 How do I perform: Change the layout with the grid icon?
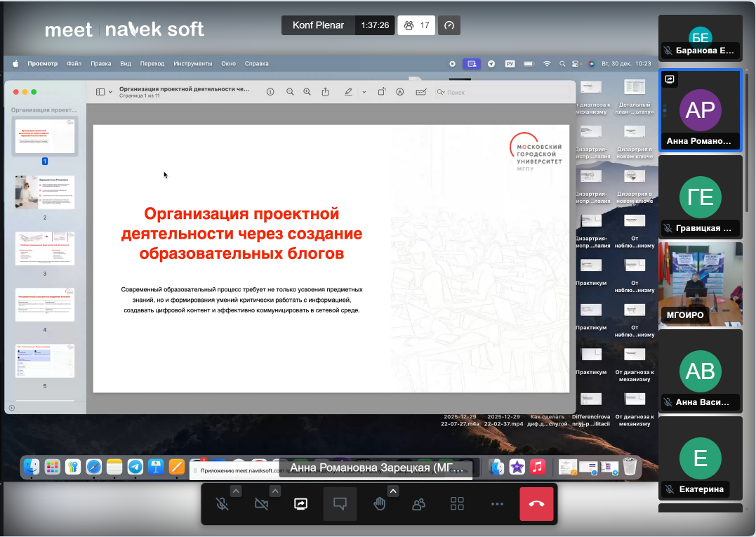pyautogui.click(x=458, y=504)
